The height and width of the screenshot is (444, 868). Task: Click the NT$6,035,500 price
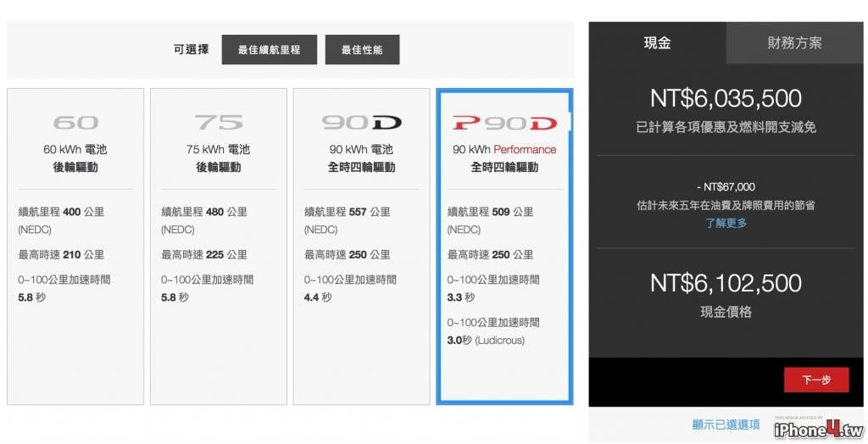click(x=726, y=98)
